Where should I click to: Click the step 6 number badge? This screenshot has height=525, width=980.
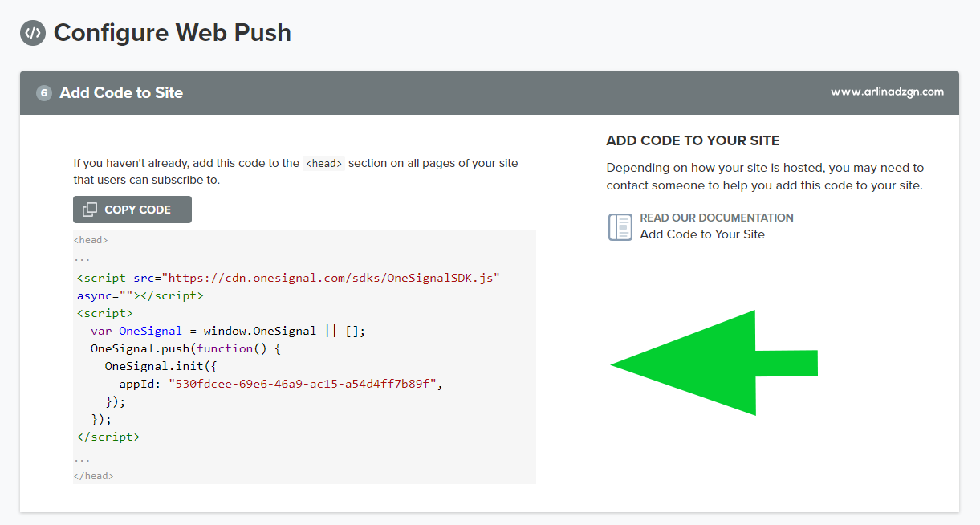click(44, 93)
